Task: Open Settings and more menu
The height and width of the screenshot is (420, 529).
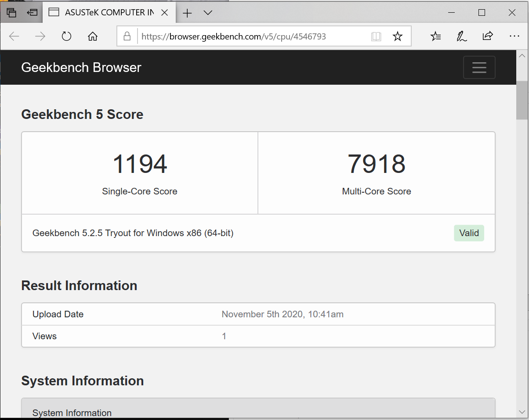Action: coord(514,36)
